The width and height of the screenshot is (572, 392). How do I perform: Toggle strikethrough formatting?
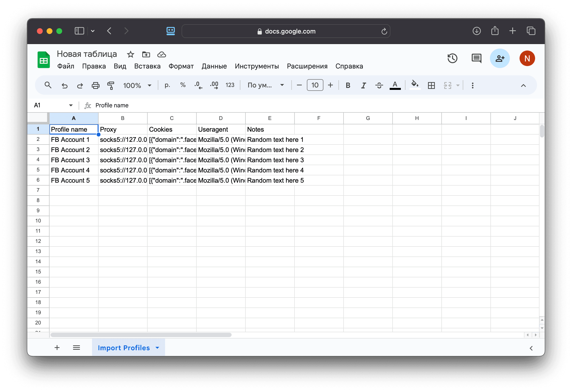(379, 85)
